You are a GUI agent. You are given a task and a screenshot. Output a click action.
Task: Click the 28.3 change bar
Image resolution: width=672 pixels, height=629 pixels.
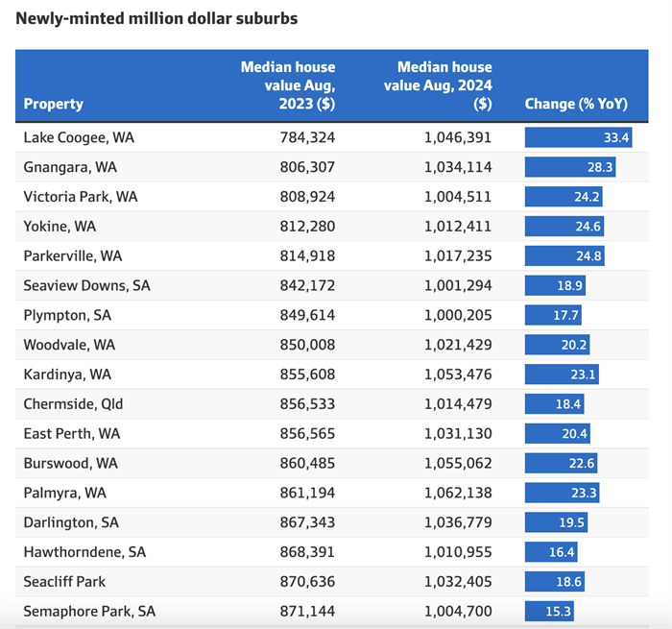point(570,167)
